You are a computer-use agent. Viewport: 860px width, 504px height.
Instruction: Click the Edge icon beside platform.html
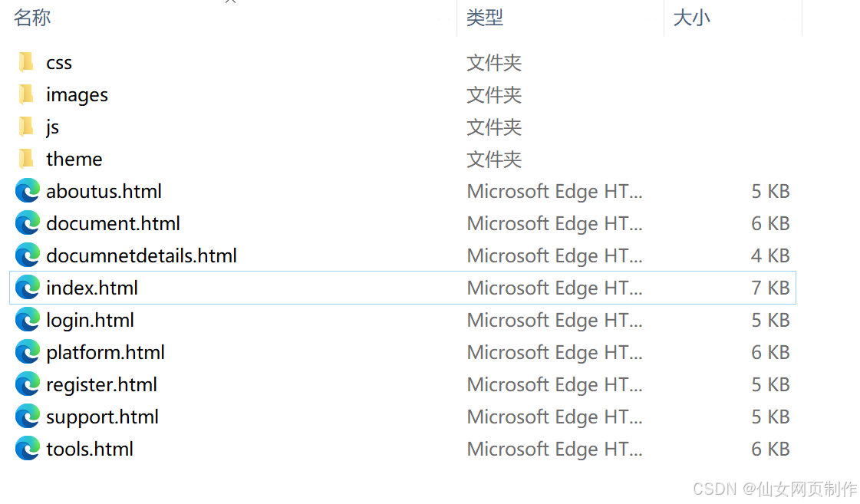point(27,352)
